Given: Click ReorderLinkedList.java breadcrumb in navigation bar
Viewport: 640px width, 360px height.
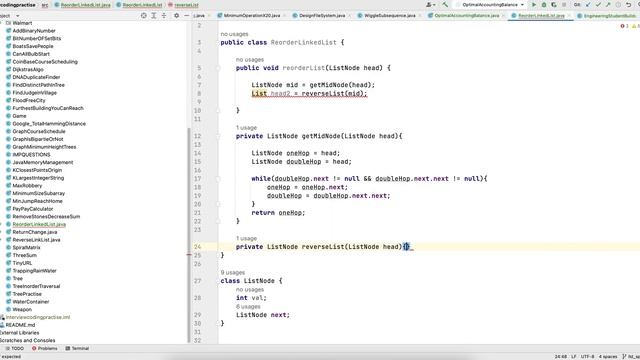Looking at the screenshot, I should 82,5.
